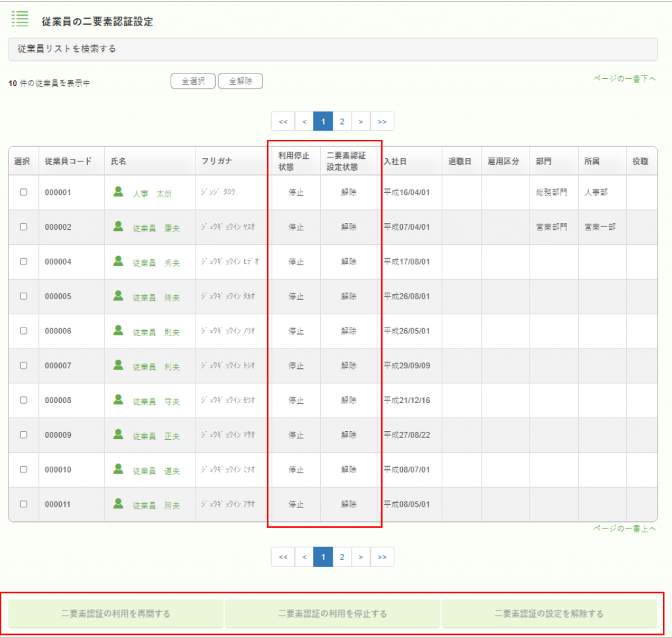Expand the 従業員リストを検索する search panel
Image resolution: width=672 pixels, height=638 pixels.
[332, 49]
